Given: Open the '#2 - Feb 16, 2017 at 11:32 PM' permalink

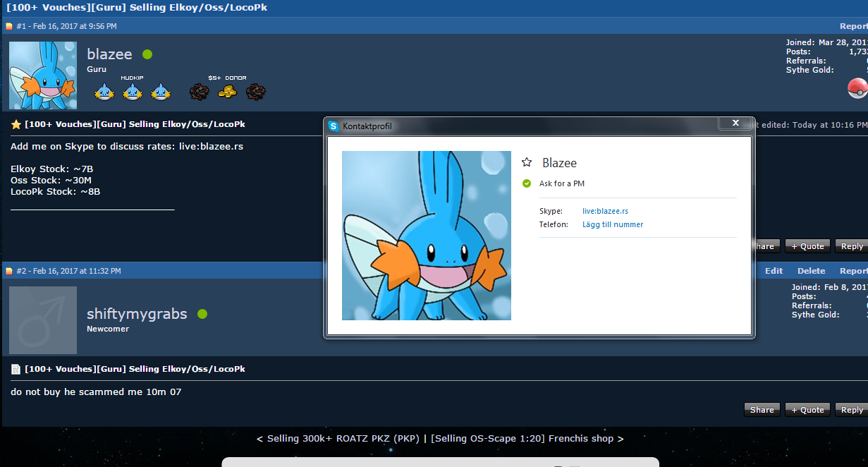Looking at the screenshot, I should pos(68,271).
